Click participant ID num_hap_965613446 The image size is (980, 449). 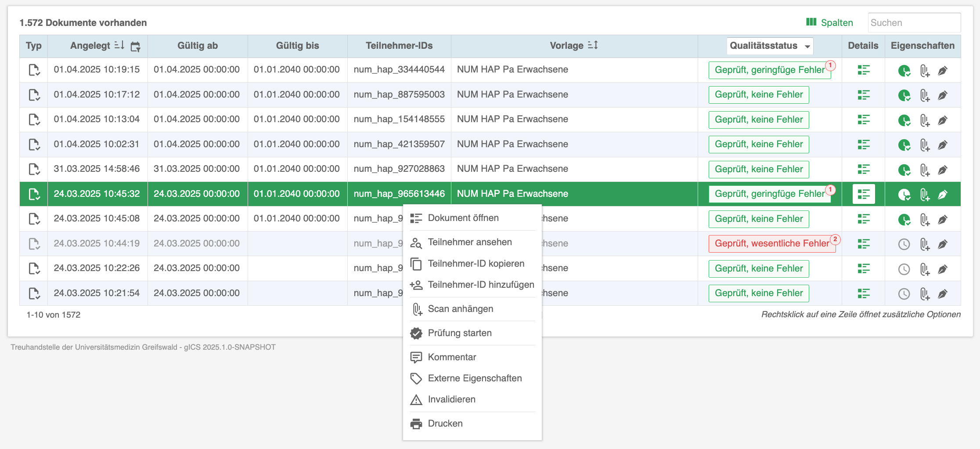pos(399,194)
